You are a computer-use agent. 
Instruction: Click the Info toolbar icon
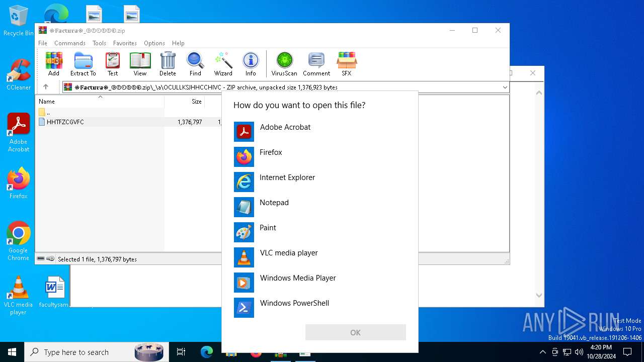point(251,64)
